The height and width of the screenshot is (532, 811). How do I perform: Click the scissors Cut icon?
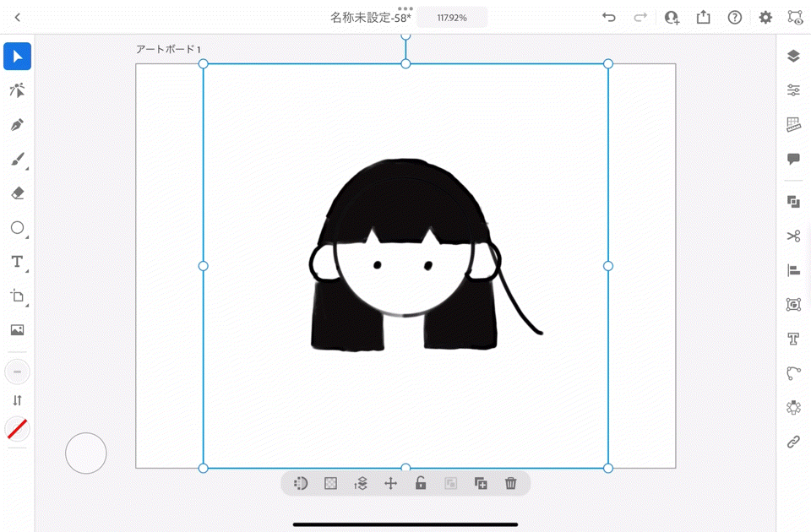(792, 236)
